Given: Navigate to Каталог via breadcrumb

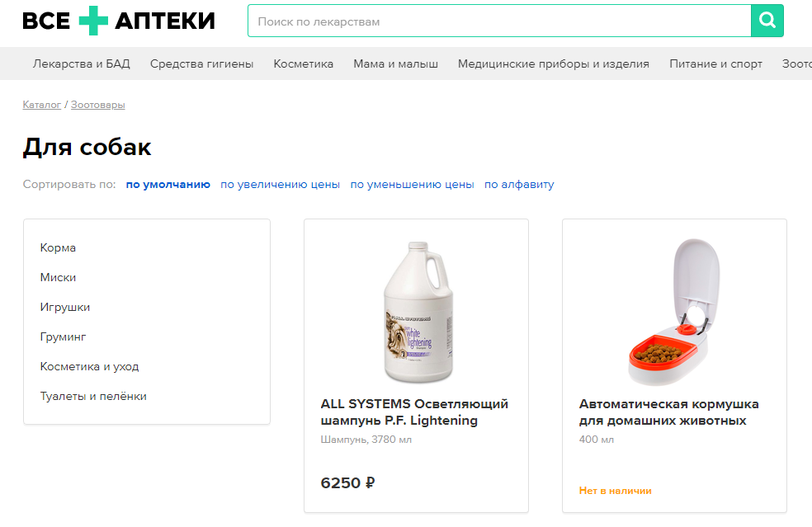Looking at the screenshot, I should click(42, 105).
